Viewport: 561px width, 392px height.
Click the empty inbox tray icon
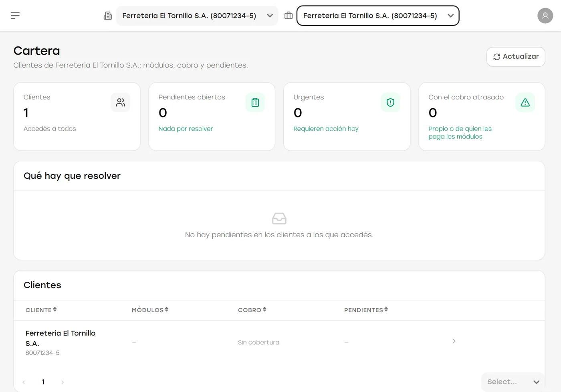point(279,218)
